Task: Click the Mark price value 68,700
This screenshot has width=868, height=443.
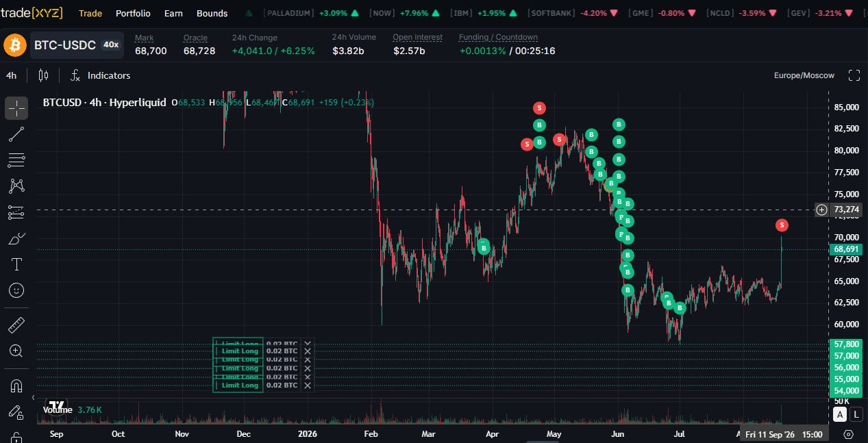Action: pos(151,51)
